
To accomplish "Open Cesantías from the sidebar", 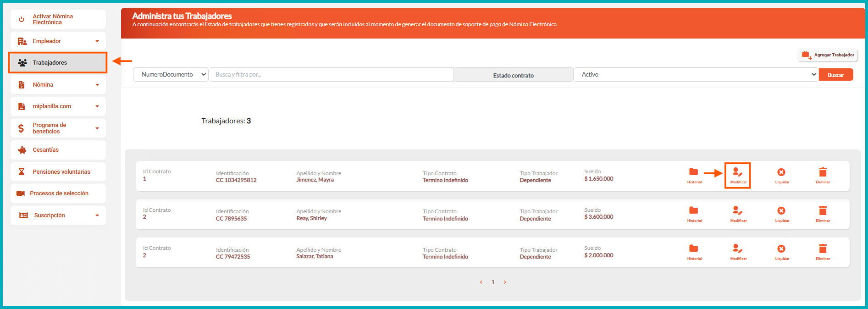I will pyautogui.click(x=58, y=150).
